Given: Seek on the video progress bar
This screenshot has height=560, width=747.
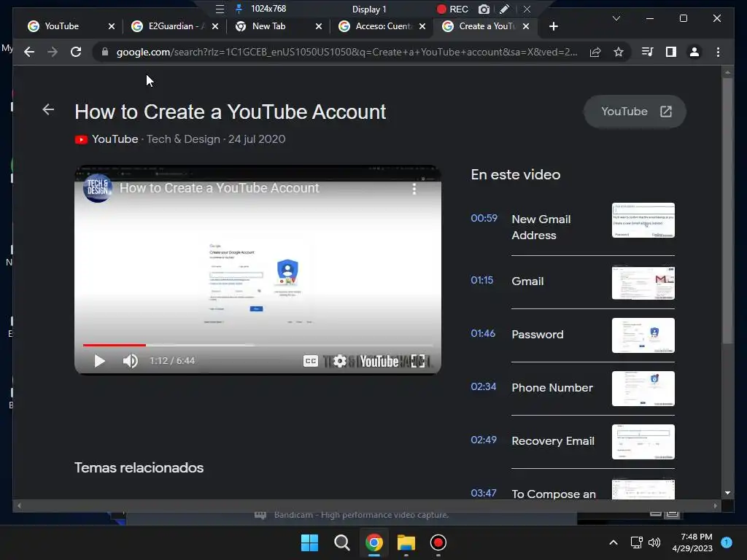Looking at the screenshot, I should [x=258, y=345].
